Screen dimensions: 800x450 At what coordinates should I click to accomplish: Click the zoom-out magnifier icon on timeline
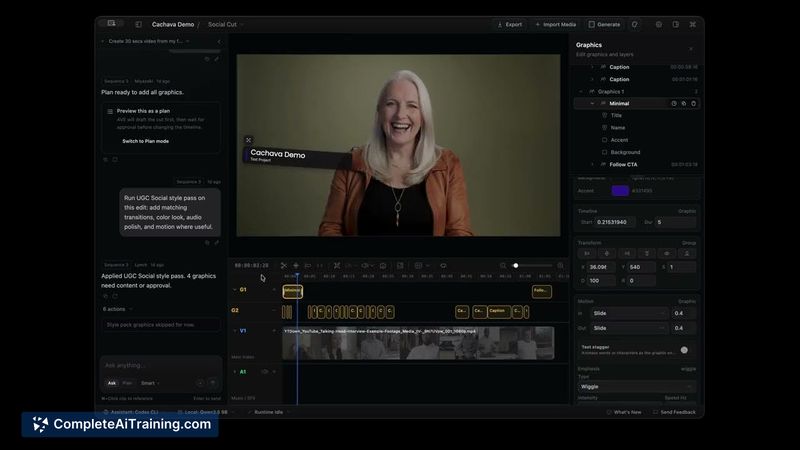point(503,265)
